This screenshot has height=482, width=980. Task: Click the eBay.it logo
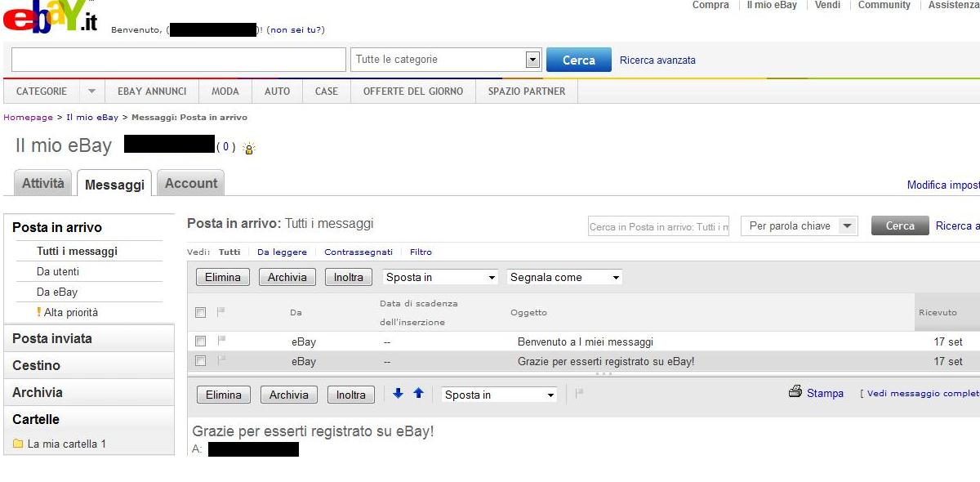tap(51, 17)
